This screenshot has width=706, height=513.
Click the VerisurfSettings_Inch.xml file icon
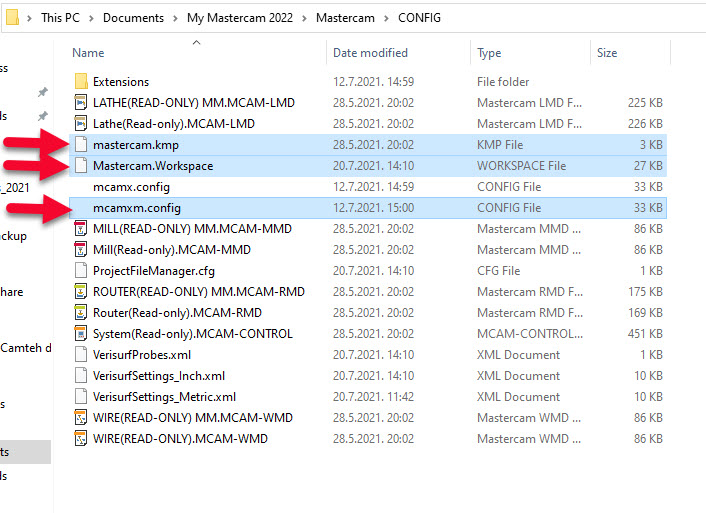coord(81,376)
